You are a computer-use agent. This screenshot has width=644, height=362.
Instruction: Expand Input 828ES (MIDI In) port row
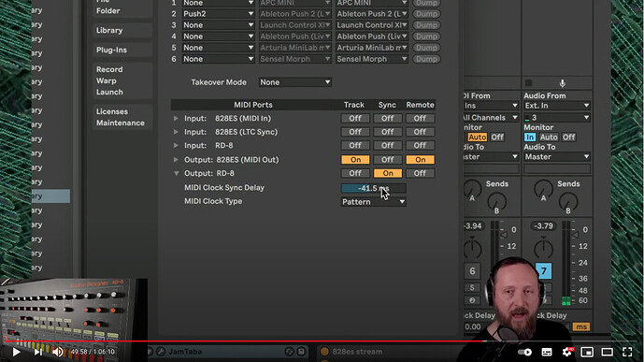(176, 119)
